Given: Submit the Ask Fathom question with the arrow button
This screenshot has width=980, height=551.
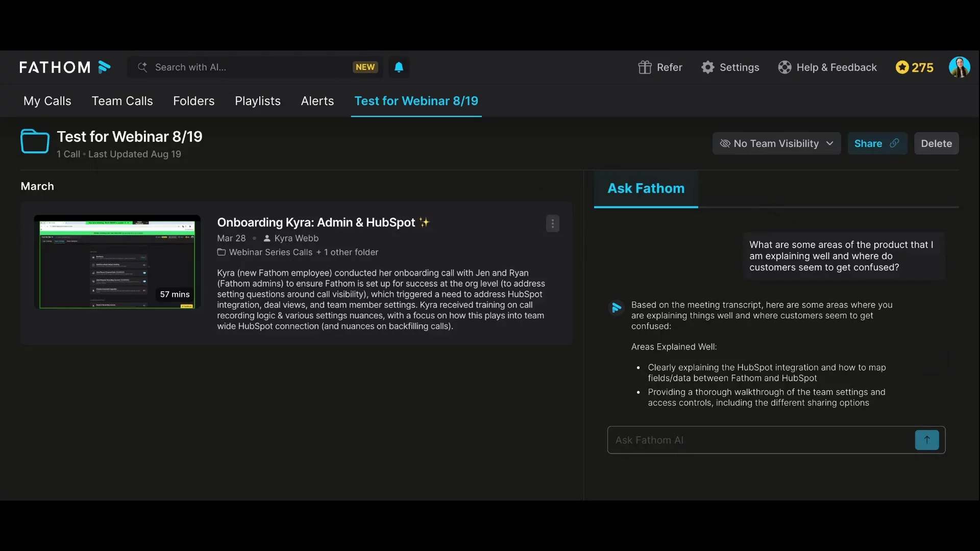Looking at the screenshot, I should pyautogui.click(x=927, y=440).
